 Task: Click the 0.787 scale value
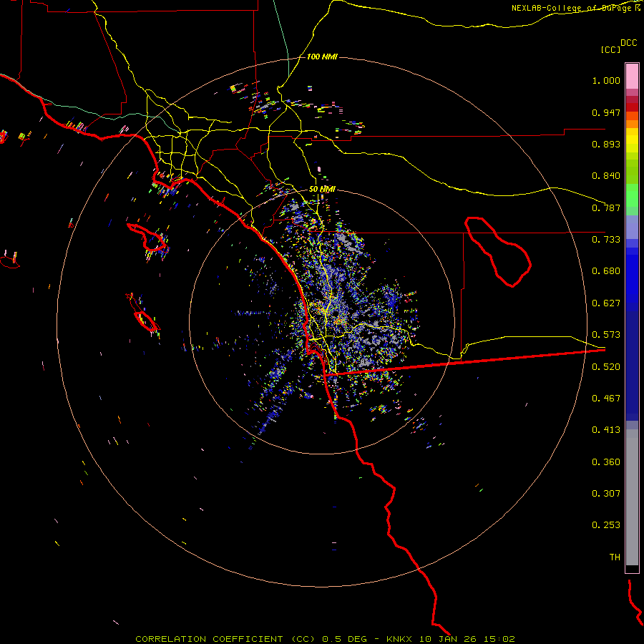(x=606, y=208)
